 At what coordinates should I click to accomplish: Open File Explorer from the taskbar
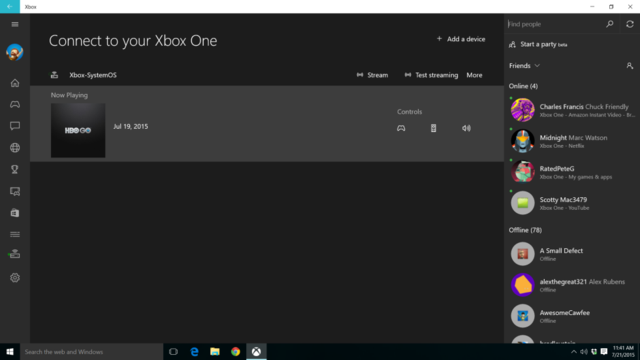(x=215, y=351)
